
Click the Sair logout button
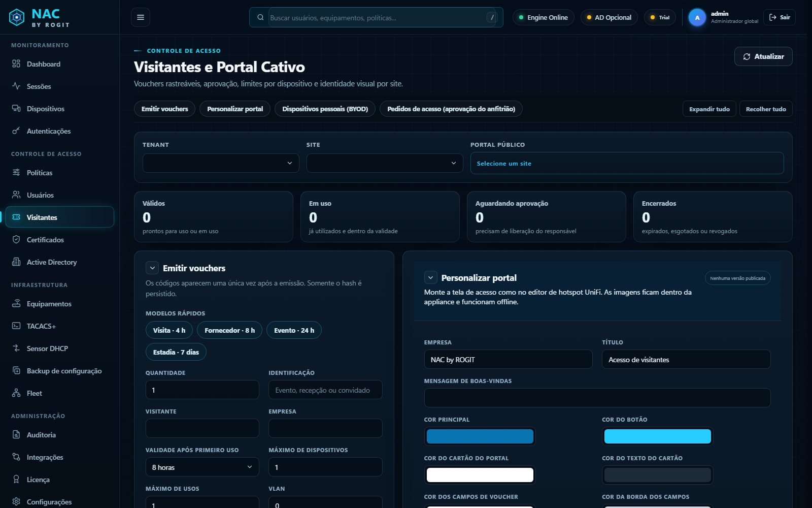779,17
